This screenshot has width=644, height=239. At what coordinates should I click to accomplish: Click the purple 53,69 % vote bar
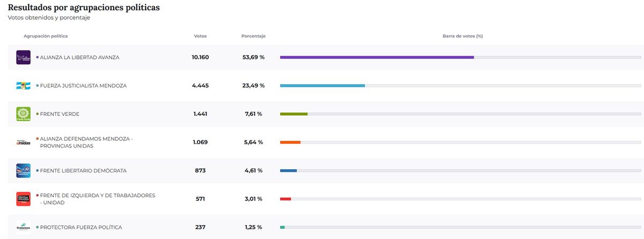[377, 57]
